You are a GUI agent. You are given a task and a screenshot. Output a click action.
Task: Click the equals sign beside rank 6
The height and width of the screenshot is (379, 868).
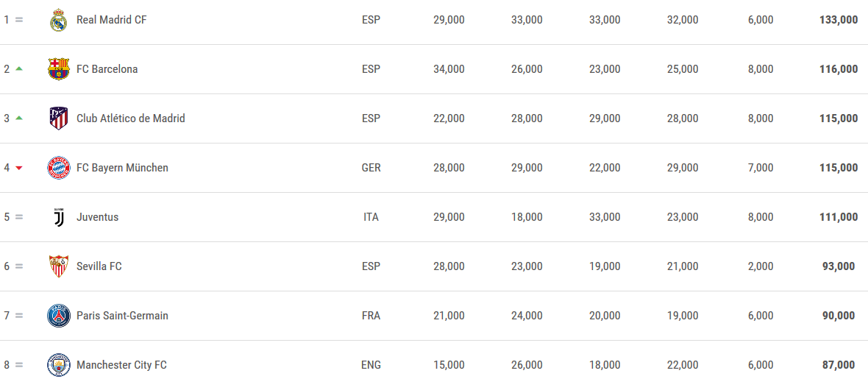tap(19, 266)
